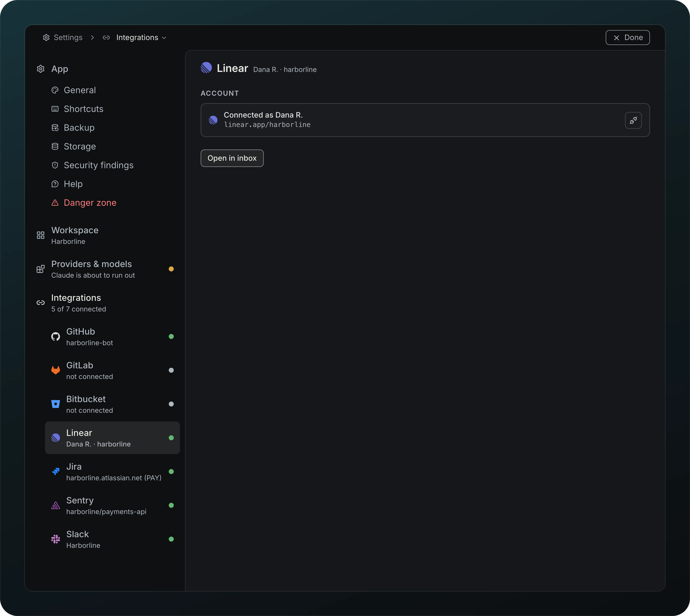Click the link icon beside Integrations sidebar heading
This screenshot has height=616, width=690.
[x=41, y=303]
